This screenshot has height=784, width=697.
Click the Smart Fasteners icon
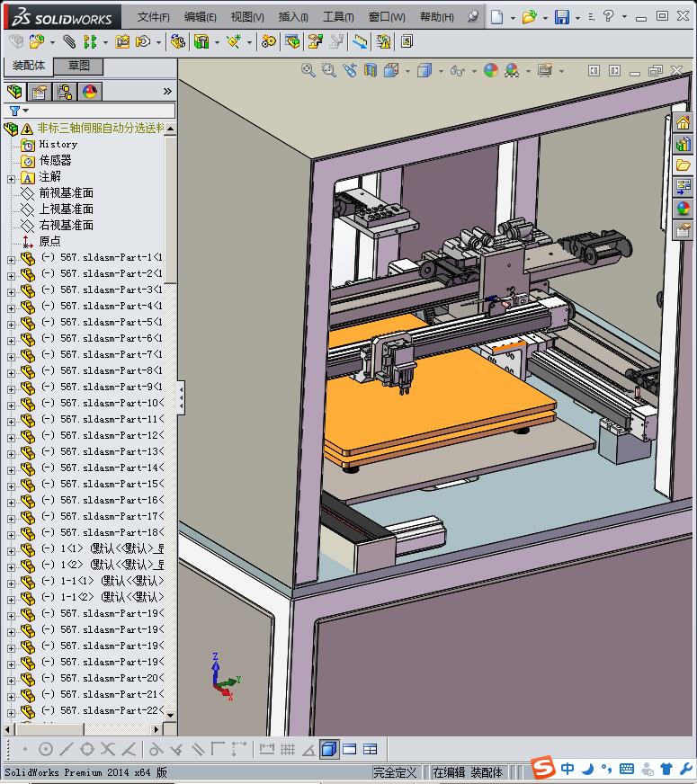tap(122, 41)
